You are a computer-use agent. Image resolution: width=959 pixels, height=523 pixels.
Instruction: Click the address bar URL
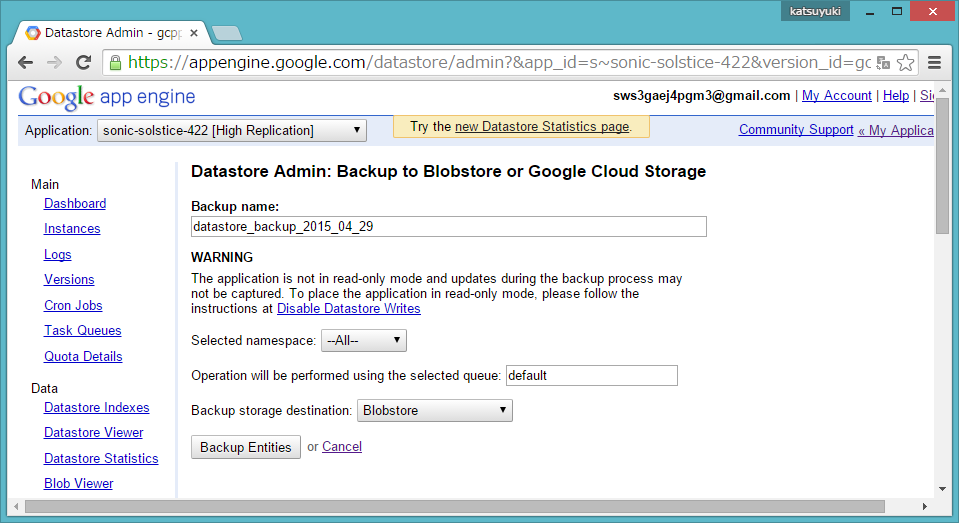coord(498,62)
